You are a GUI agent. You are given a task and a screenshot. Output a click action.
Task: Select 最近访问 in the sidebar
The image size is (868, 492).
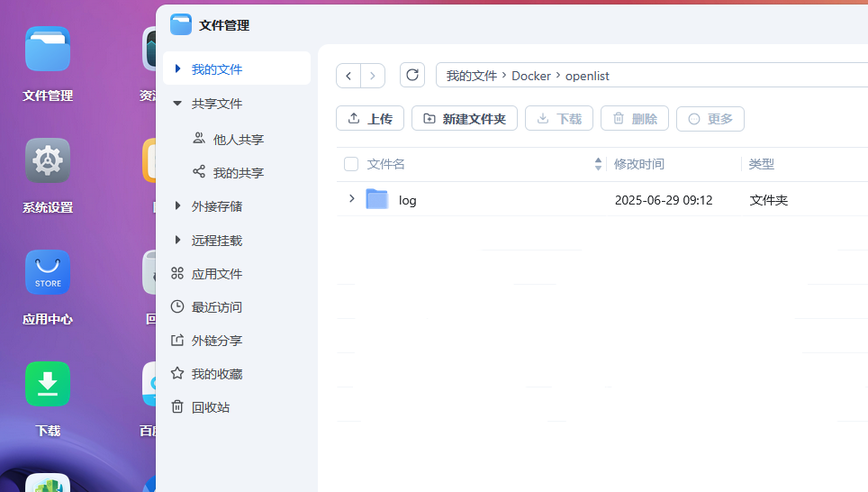tap(216, 307)
